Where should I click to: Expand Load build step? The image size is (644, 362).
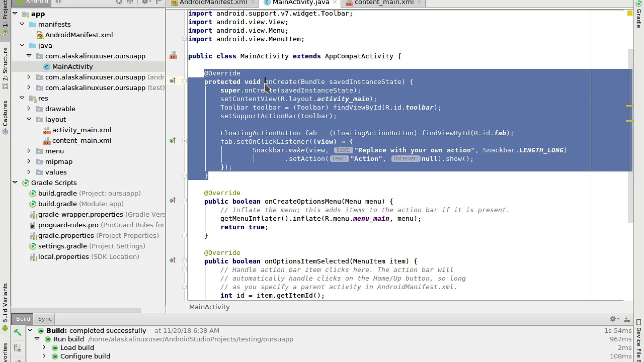[44, 348]
